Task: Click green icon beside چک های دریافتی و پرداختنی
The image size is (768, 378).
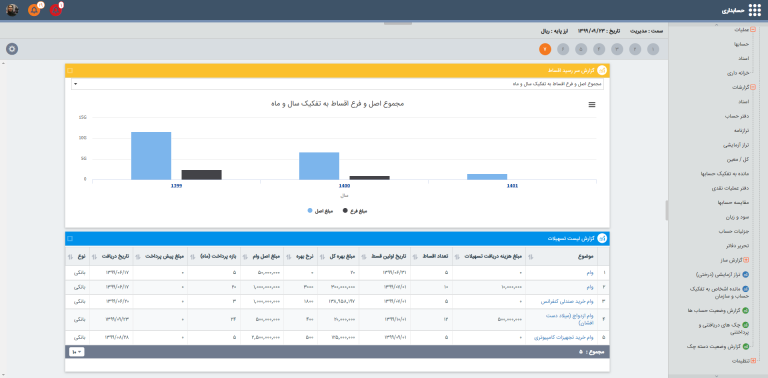Action: click(745, 325)
